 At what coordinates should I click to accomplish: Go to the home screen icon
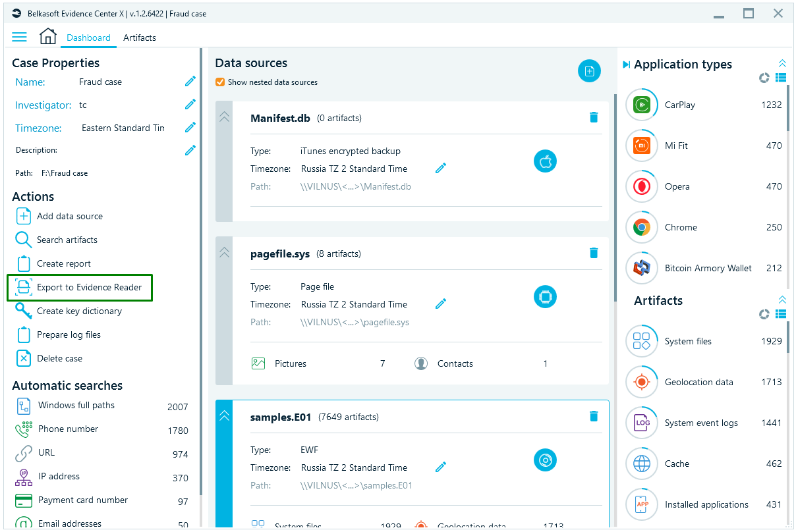[48, 36]
